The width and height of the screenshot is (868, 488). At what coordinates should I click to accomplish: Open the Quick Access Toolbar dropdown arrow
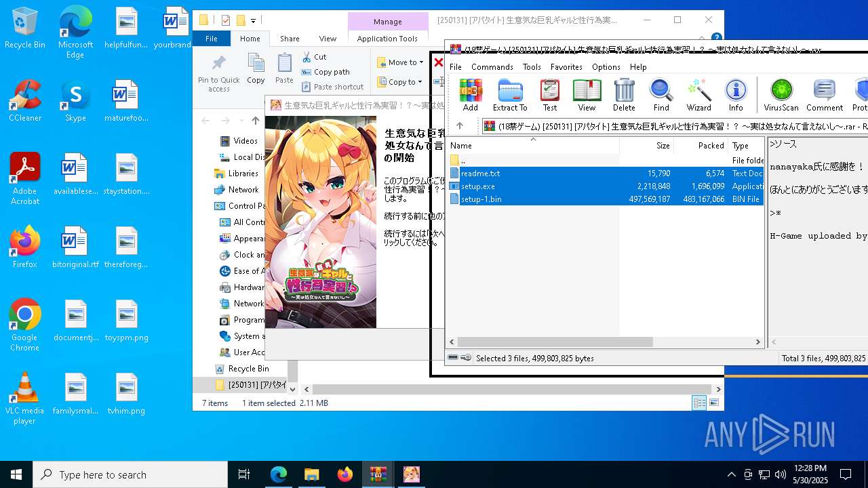(254, 20)
